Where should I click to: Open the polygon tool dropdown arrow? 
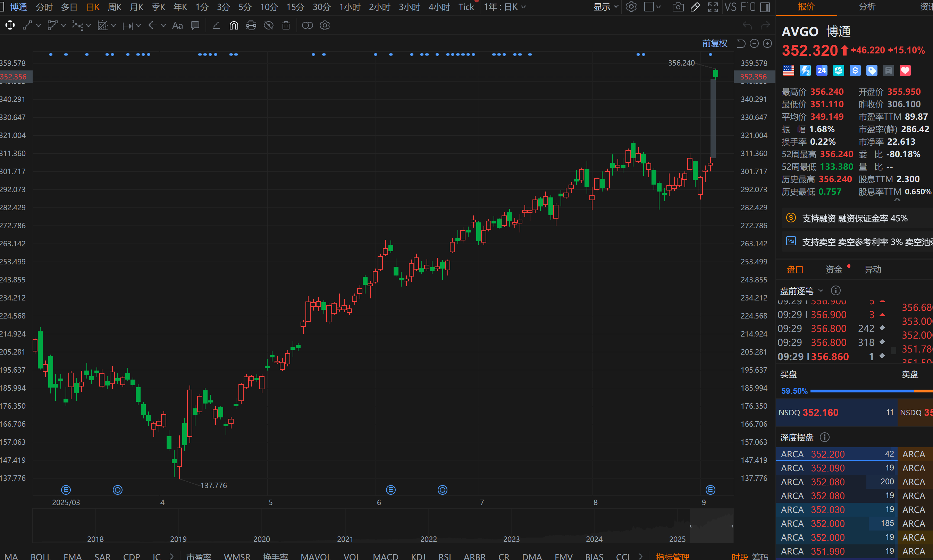64,25
